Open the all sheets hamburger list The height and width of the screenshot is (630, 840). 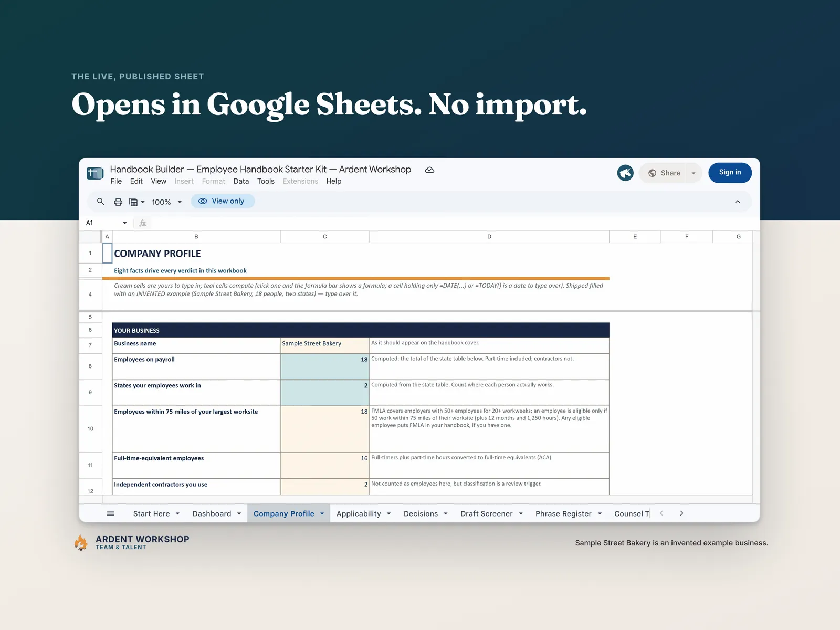click(111, 513)
